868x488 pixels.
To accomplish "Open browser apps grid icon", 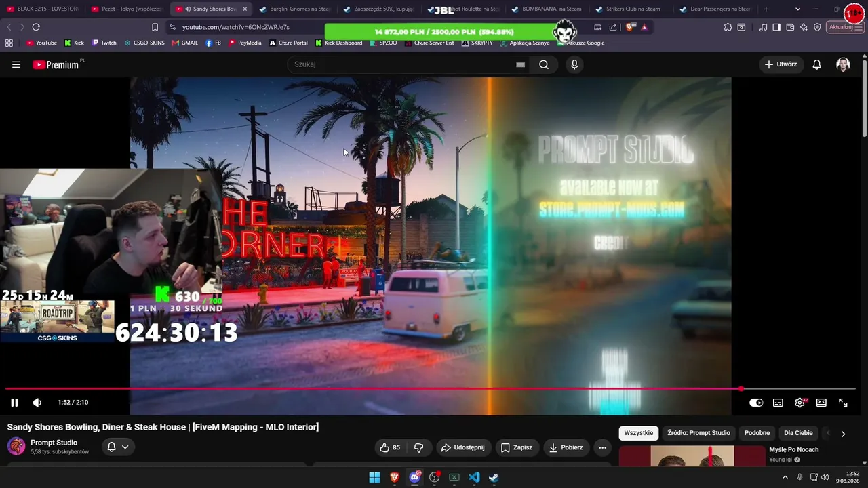I will click(x=9, y=43).
